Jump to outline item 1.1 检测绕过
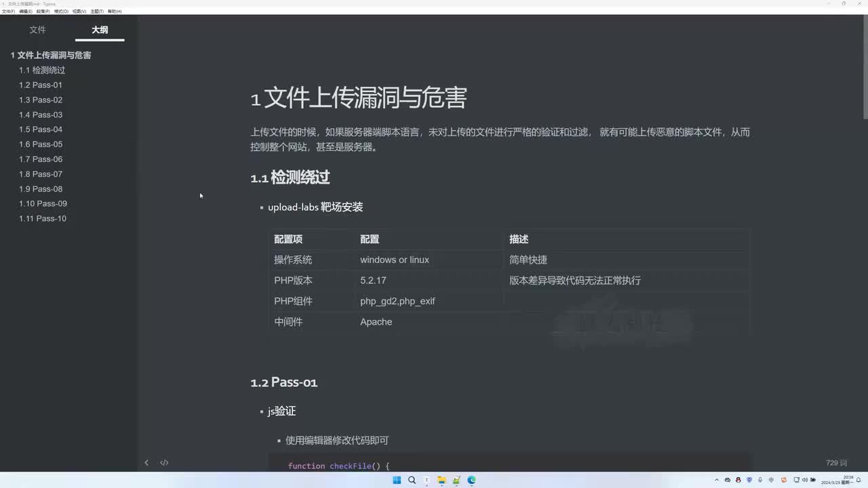Image resolution: width=868 pixels, height=488 pixels. [42, 70]
